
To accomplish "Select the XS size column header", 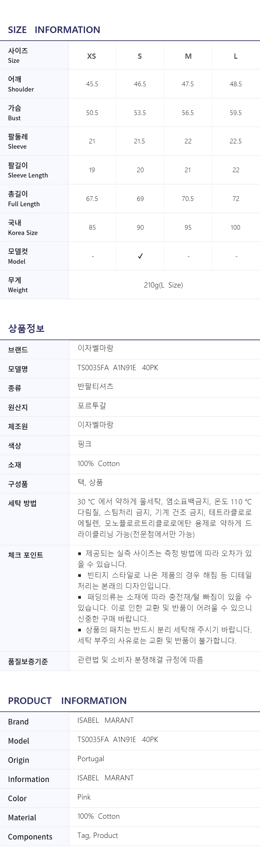I will [91, 56].
